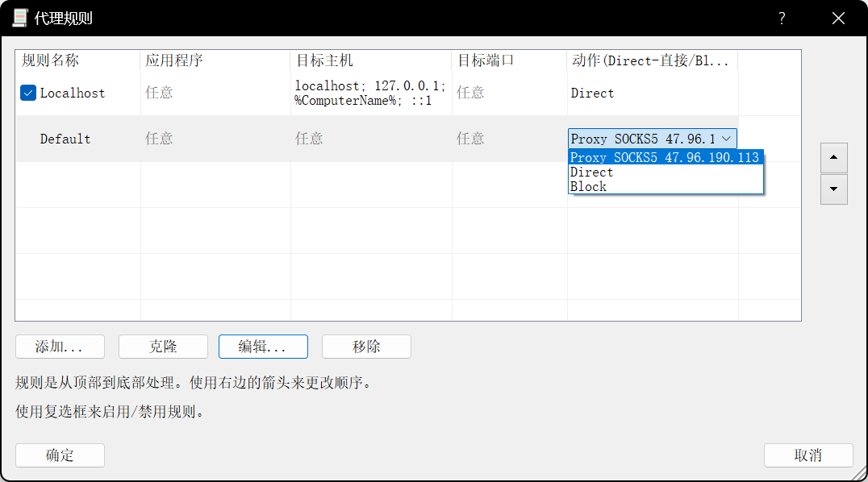Open rule editor with 编辑... button
The image size is (868, 482).
coord(263,347)
